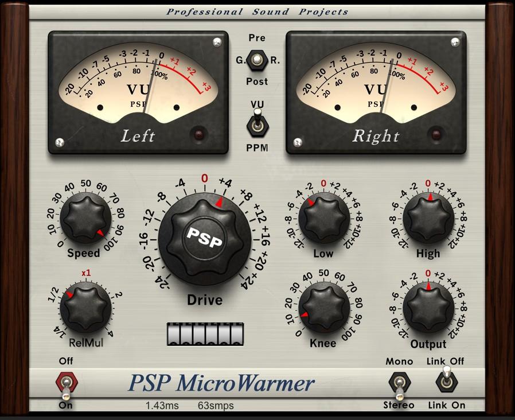Flip the Link Off/Link On switch
This screenshot has width=515, height=420.
(446, 381)
